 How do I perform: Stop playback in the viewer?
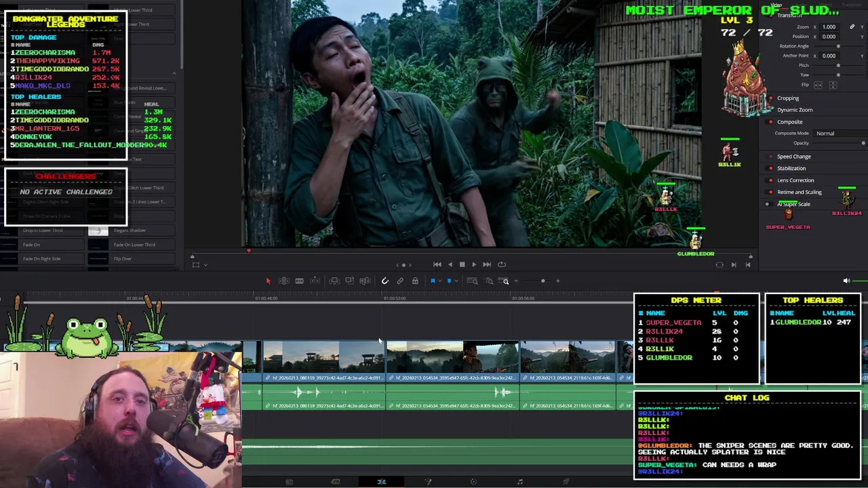tap(462, 264)
